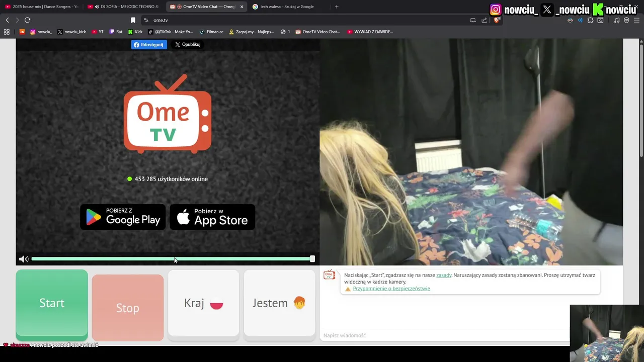The image size is (644, 362).
Task: Open the nowciu_kick X bookmark
Action: click(x=71, y=32)
